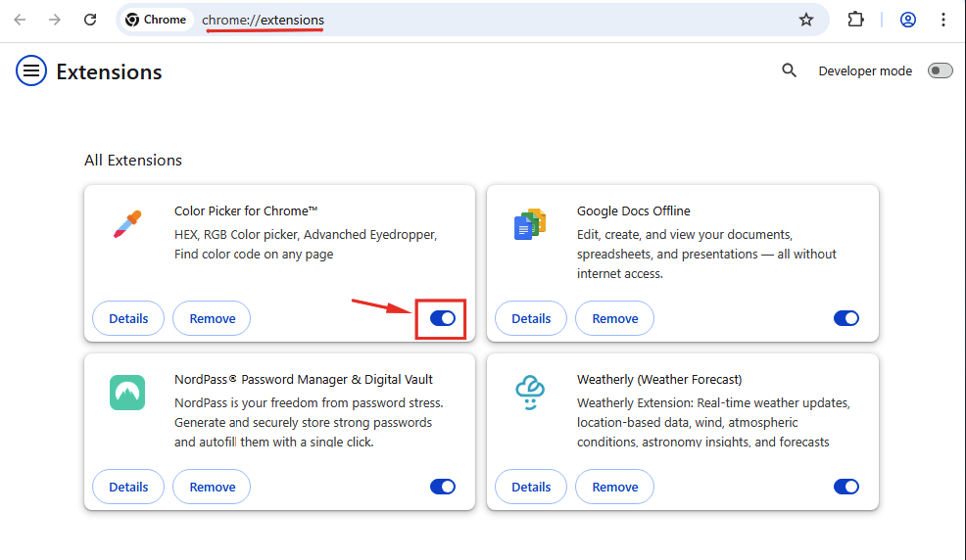Click the Chrome site info chip
This screenshot has width=966, height=560.
click(x=156, y=20)
